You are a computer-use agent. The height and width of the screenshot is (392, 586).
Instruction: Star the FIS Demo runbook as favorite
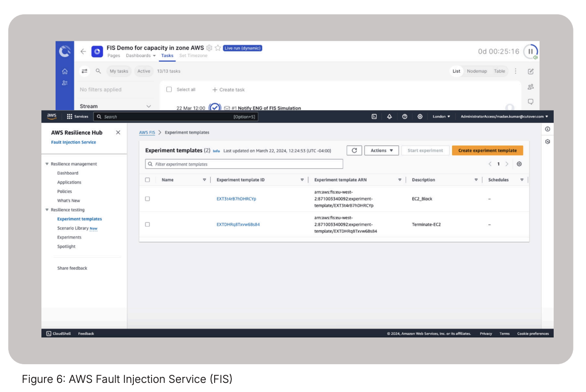[x=218, y=48]
